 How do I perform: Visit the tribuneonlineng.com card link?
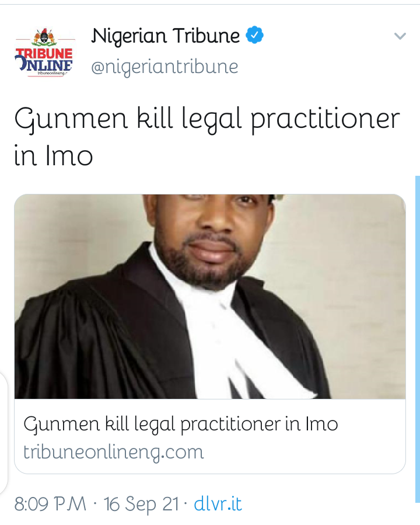[113, 453]
